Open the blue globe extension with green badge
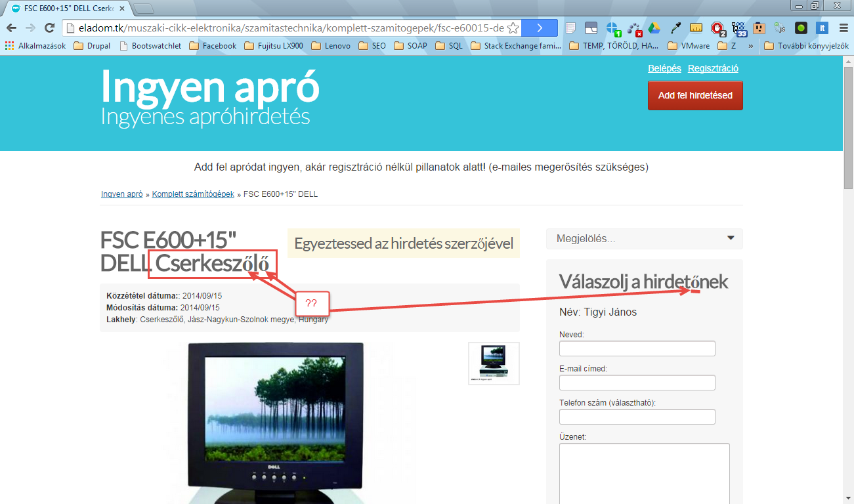The height and width of the screenshot is (504, 854). (612, 28)
